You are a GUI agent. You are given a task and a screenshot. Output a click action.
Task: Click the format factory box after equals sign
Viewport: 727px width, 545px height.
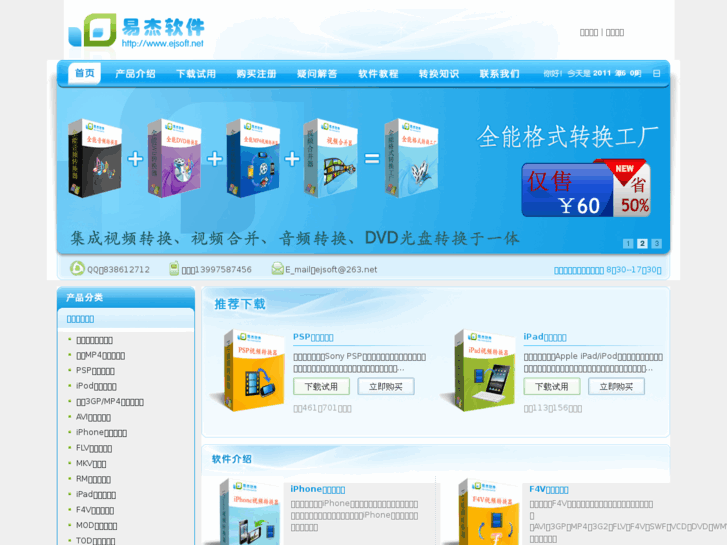411,158
